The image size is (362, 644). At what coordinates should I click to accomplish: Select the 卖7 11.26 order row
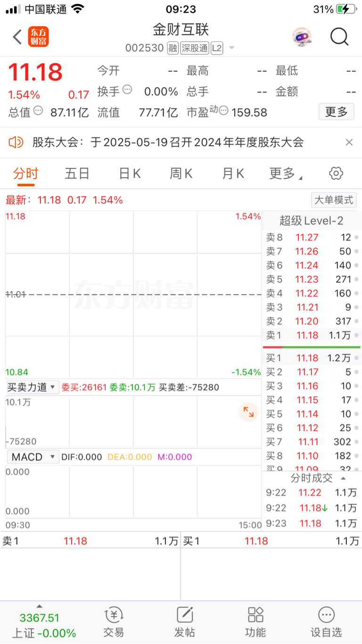(311, 251)
